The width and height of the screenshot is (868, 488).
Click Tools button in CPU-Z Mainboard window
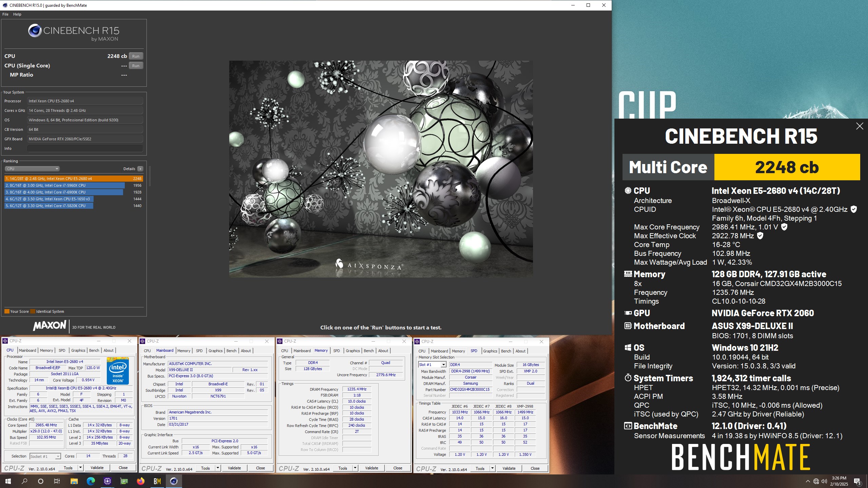(x=205, y=468)
